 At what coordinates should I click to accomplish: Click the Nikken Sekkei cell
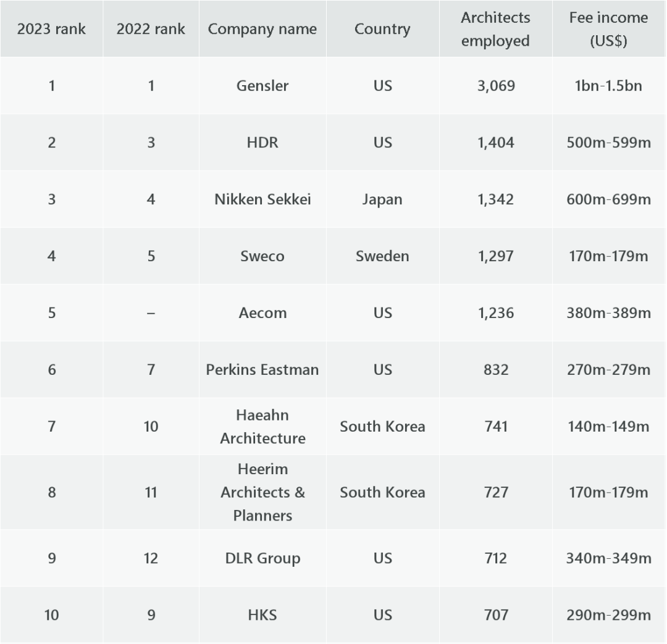tap(262, 199)
